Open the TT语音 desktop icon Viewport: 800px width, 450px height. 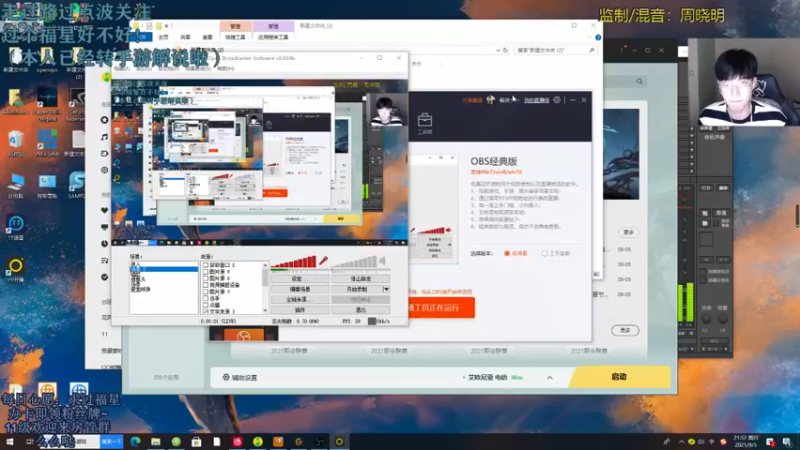16,227
